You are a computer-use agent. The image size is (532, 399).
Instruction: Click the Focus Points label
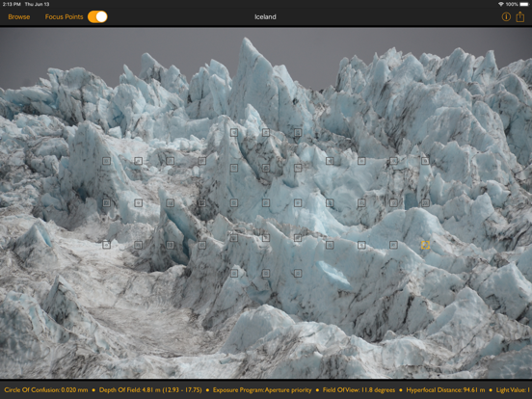65,17
